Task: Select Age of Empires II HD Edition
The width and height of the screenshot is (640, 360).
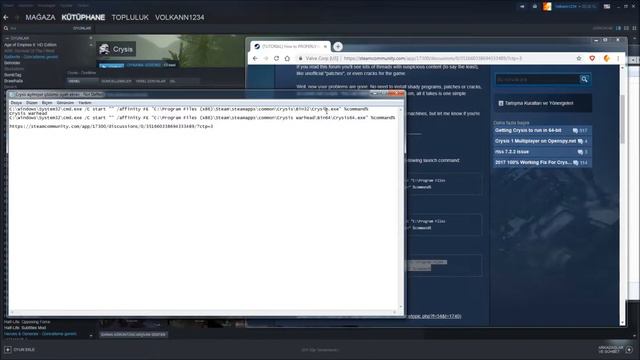Action: (x=30, y=45)
